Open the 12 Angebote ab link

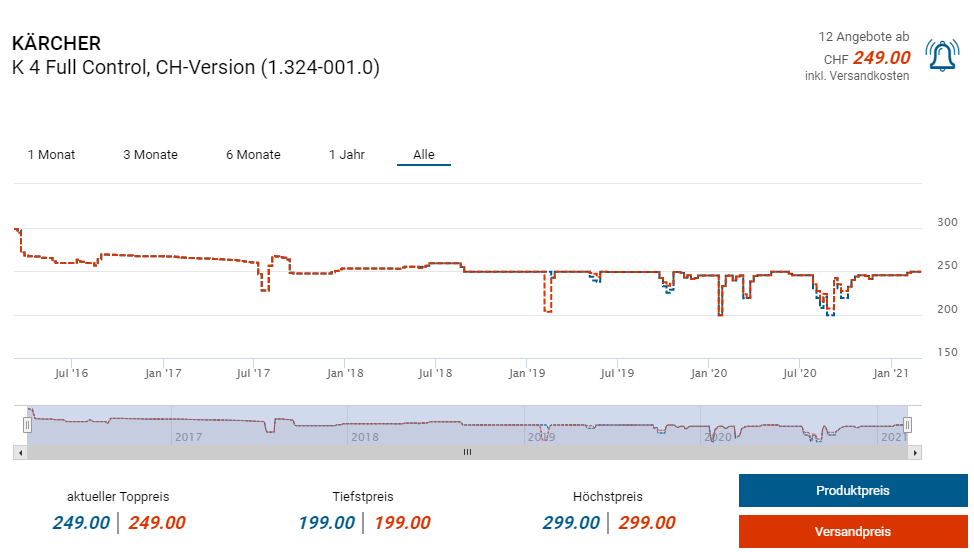(x=864, y=37)
